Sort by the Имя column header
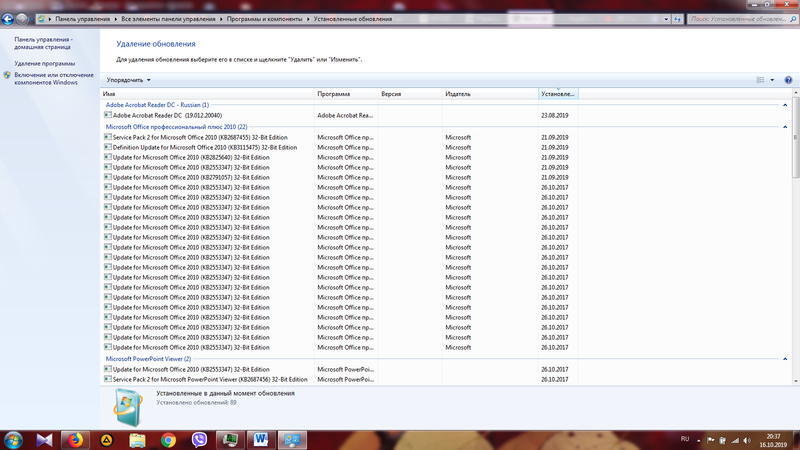The height and width of the screenshot is (450, 800). pos(208,94)
